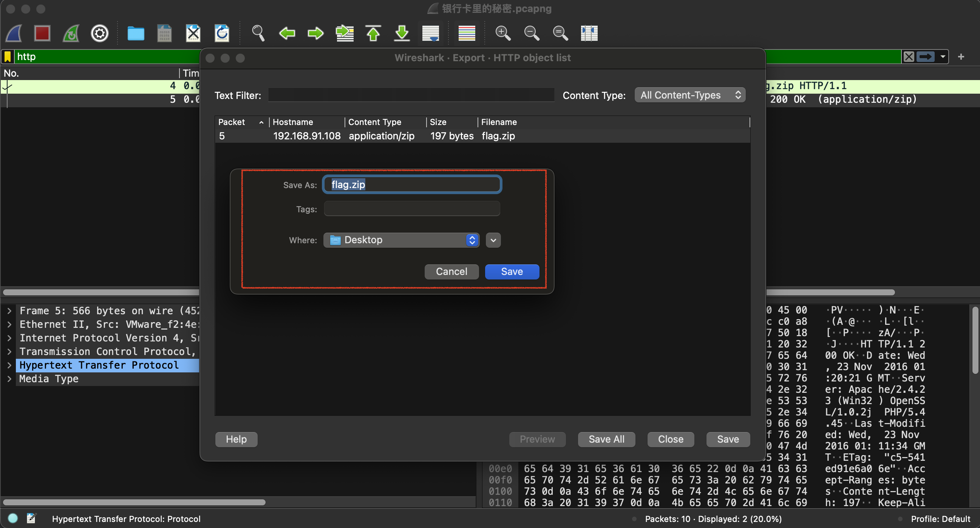Sort the object list by the Content Type column

[385, 122]
